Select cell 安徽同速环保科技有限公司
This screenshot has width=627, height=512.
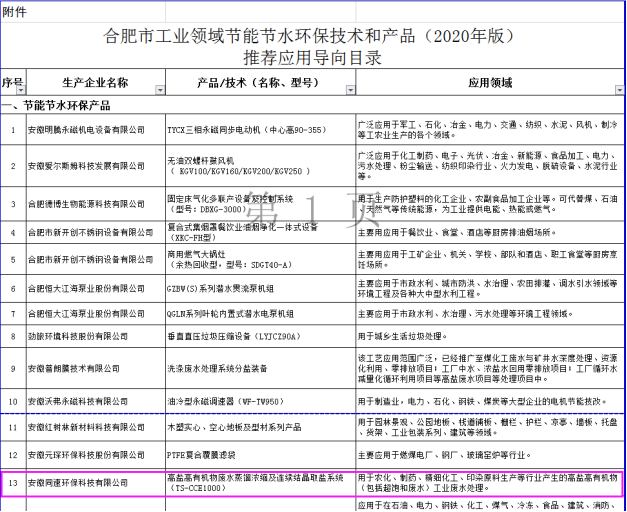point(96,483)
